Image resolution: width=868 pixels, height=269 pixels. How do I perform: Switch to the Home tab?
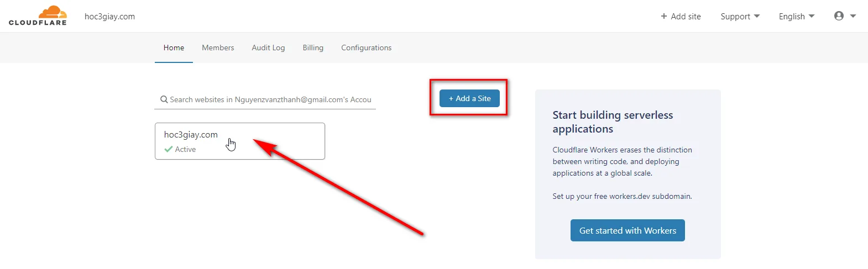[x=174, y=48]
